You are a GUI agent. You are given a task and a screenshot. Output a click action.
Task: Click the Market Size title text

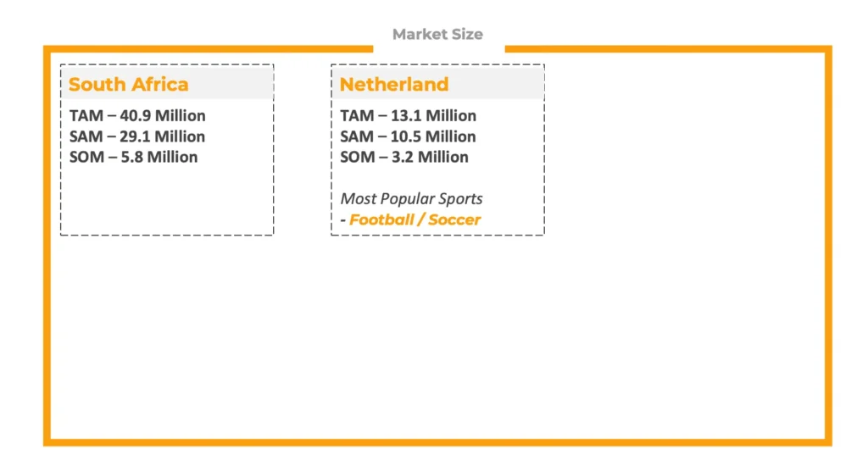[x=437, y=35]
